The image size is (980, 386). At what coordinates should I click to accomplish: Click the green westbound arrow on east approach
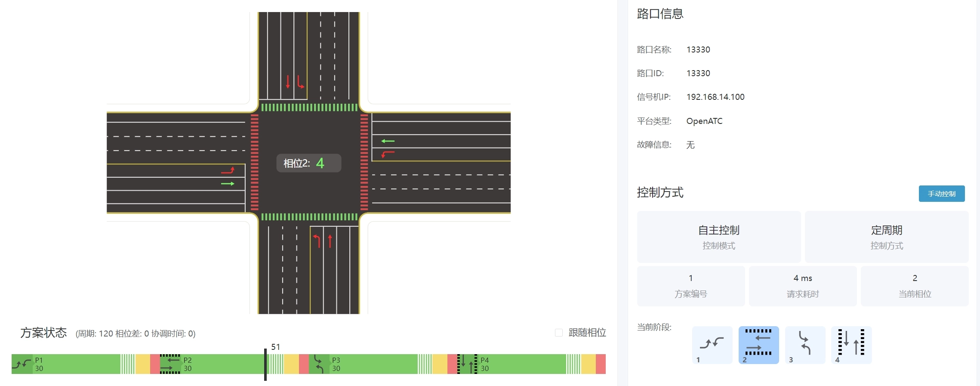(388, 141)
